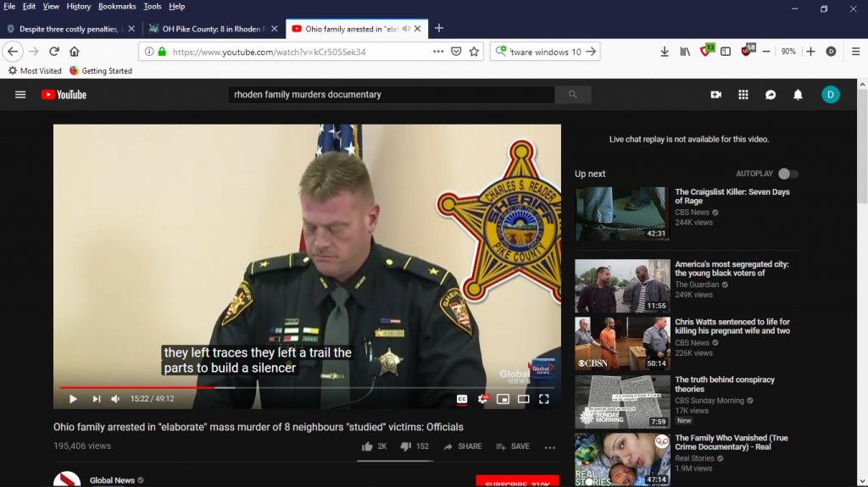
Task: Switch to the OH Pike County tab
Action: 207,28
